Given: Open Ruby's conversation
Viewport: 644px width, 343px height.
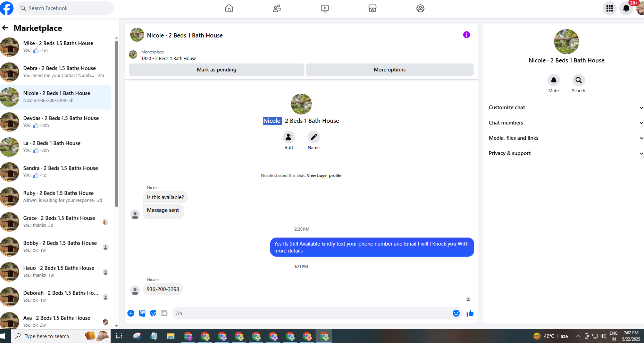Looking at the screenshot, I should click(56, 197).
